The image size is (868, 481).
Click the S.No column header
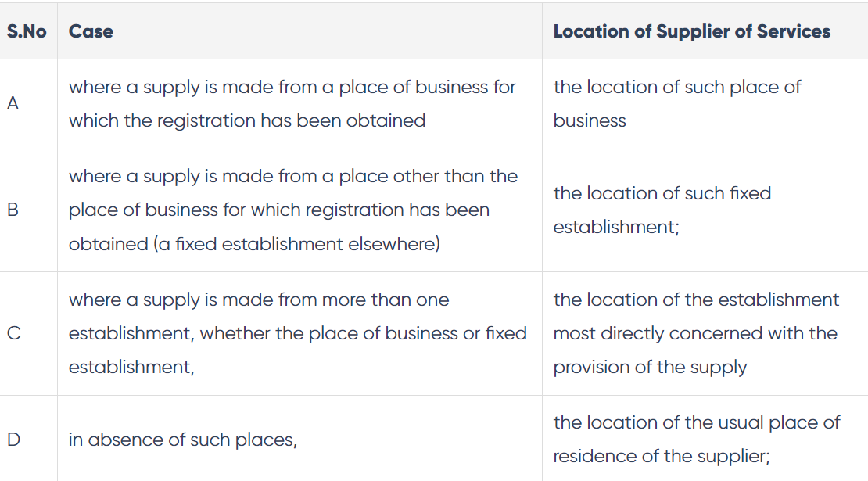[27, 31]
